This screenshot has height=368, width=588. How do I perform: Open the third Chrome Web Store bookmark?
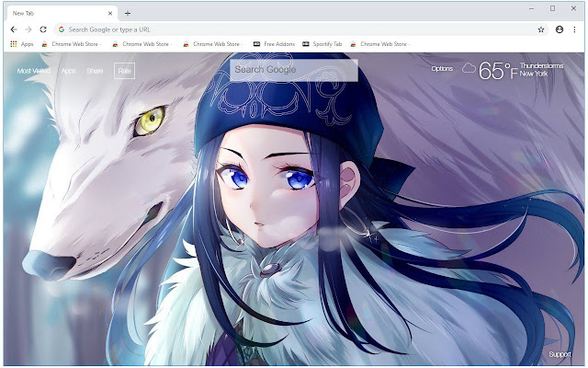click(x=212, y=44)
